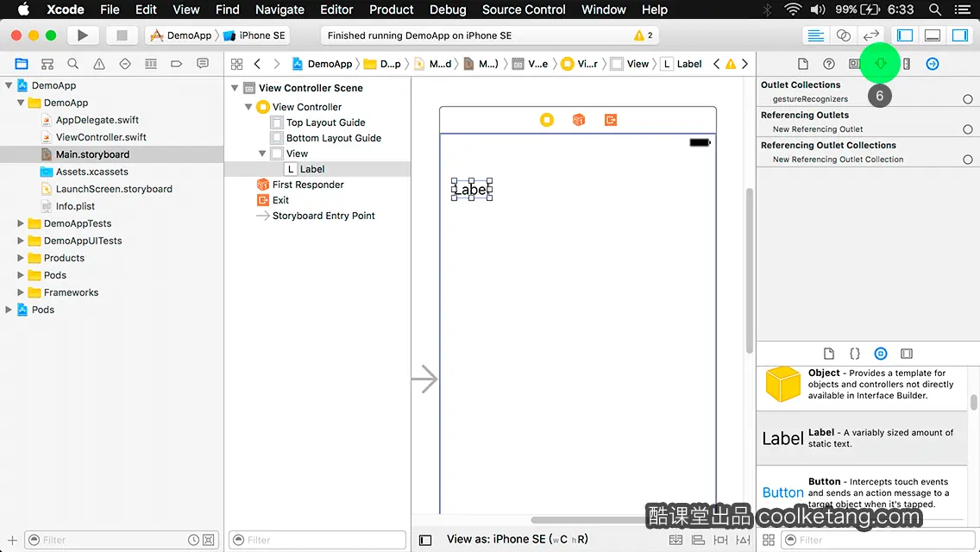This screenshot has height=552, width=980.
Task: Collapse the DemoApp project root
Action: coord(8,85)
